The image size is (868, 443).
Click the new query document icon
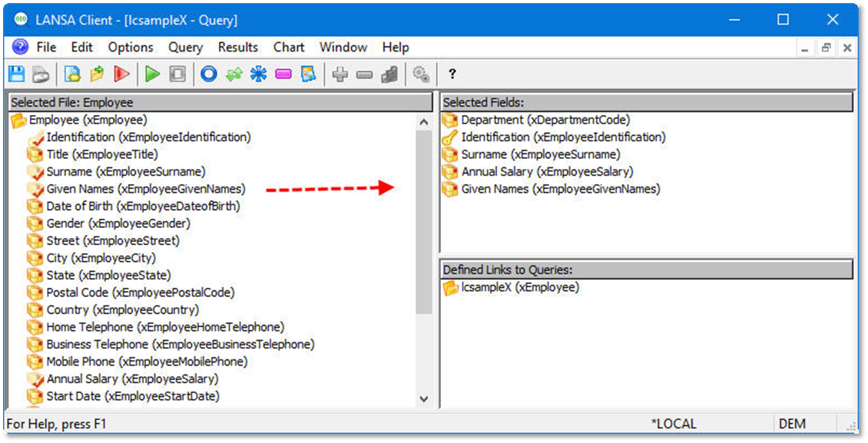(72, 74)
